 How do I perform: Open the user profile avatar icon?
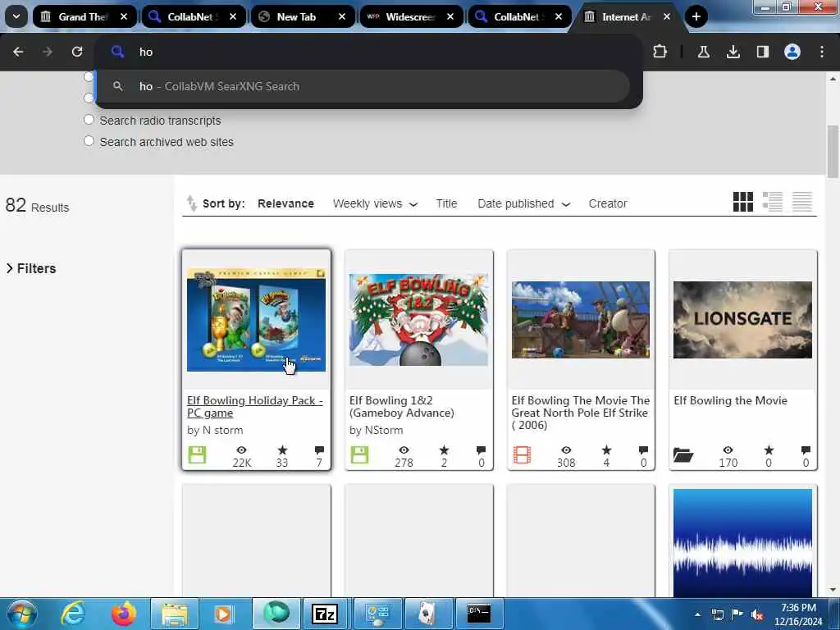(x=792, y=52)
